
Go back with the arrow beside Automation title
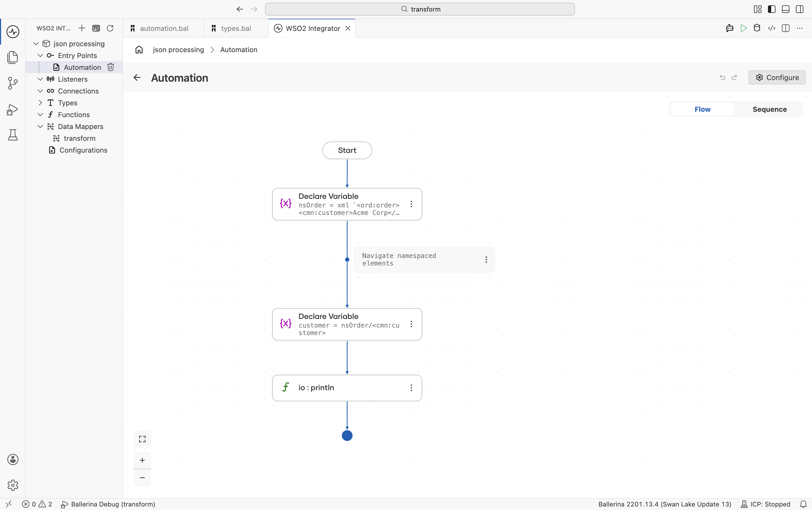(137, 78)
